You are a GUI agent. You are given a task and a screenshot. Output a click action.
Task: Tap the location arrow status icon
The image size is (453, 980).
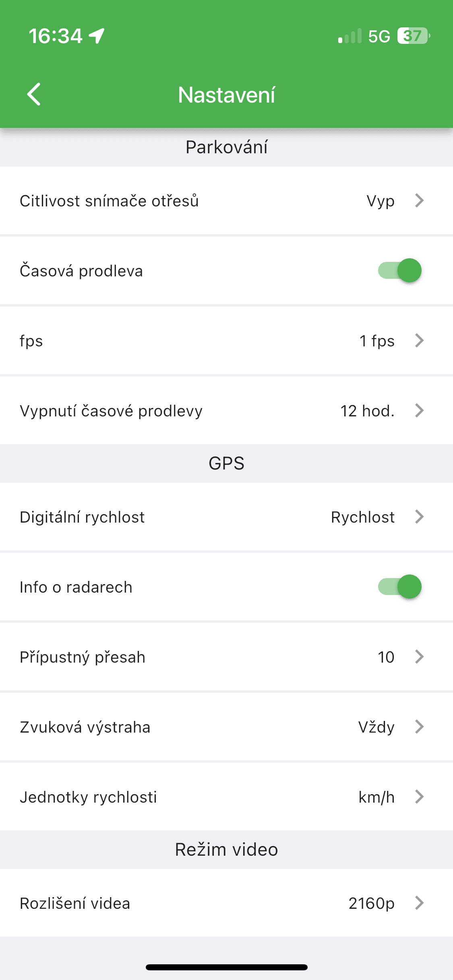[97, 36]
